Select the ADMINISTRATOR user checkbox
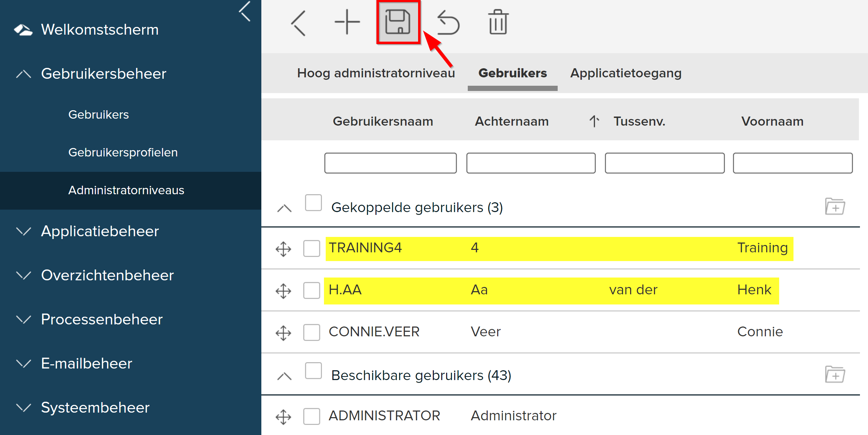The width and height of the screenshot is (868, 435). click(312, 416)
